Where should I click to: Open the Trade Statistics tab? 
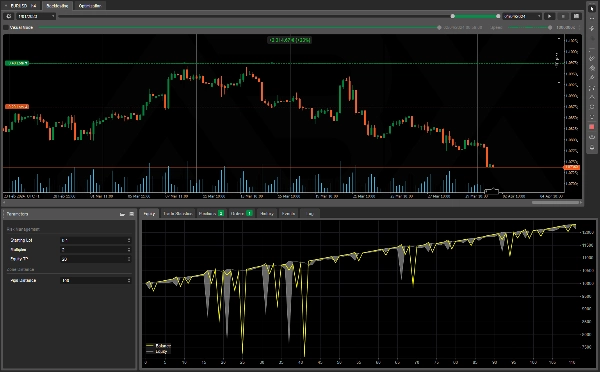click(x=178, y=214)
